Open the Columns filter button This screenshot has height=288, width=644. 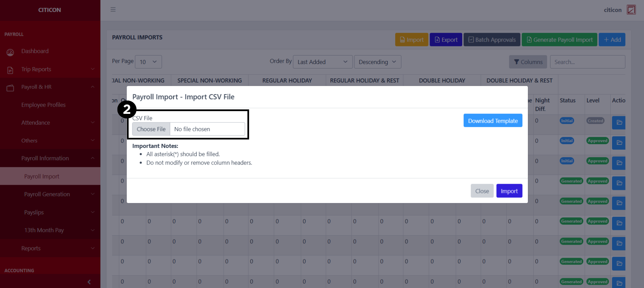pos(528,62)
